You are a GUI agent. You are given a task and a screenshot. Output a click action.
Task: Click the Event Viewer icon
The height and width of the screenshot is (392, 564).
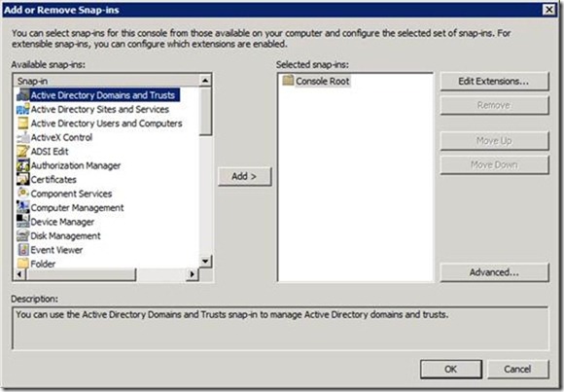click(x=23, y=250)
